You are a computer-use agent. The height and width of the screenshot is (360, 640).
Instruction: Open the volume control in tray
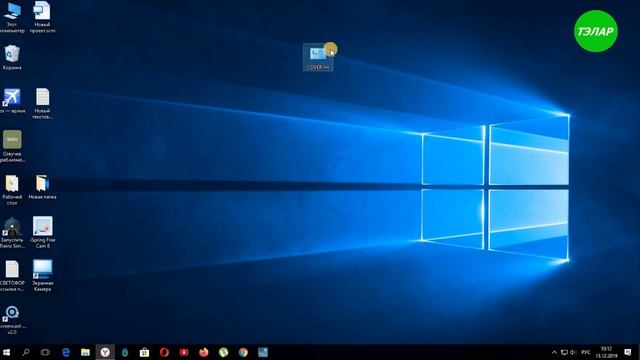click(573, 352)
